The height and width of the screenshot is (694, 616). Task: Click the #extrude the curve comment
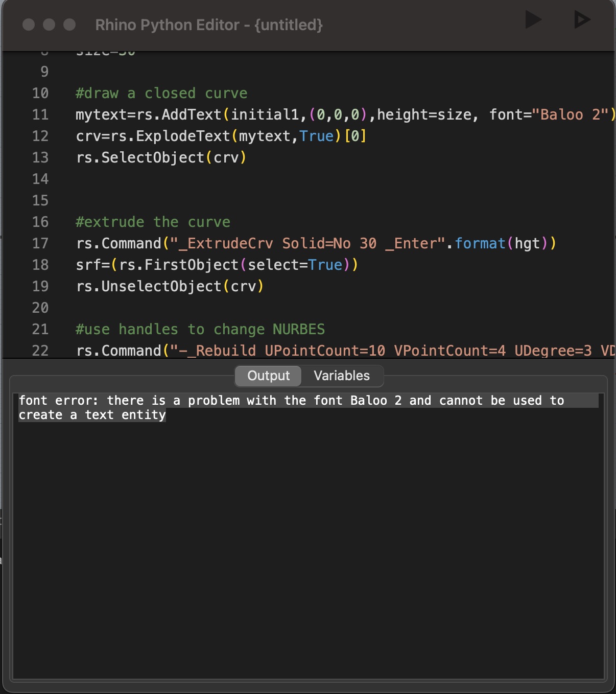[x=153, y=222]
